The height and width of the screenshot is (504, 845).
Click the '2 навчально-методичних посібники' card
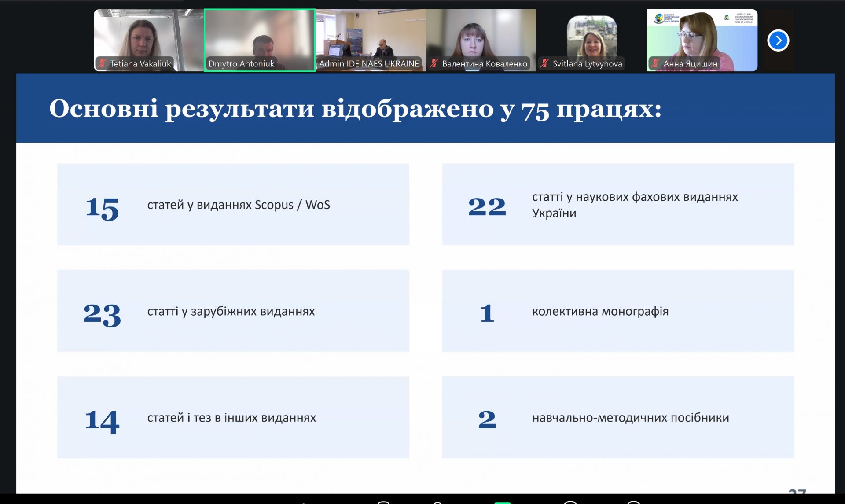point(617,417)
